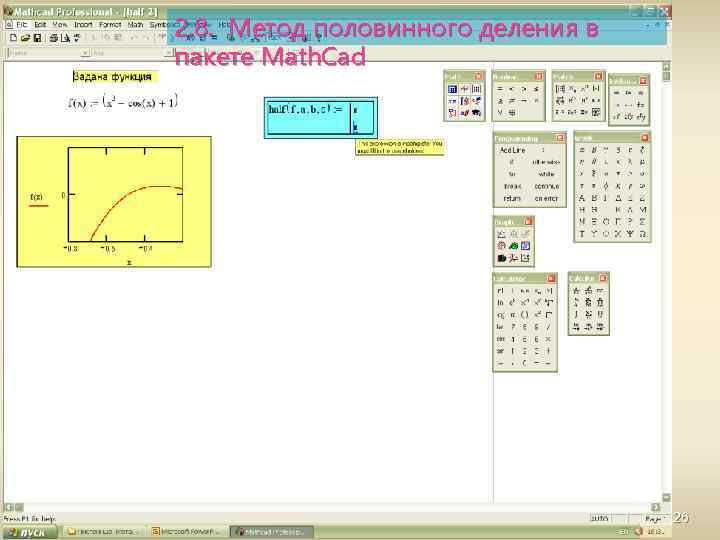This screenshot has height=540, width=720.
Task: Click determinant icon in Matrix palette
Action: point(596,89)
